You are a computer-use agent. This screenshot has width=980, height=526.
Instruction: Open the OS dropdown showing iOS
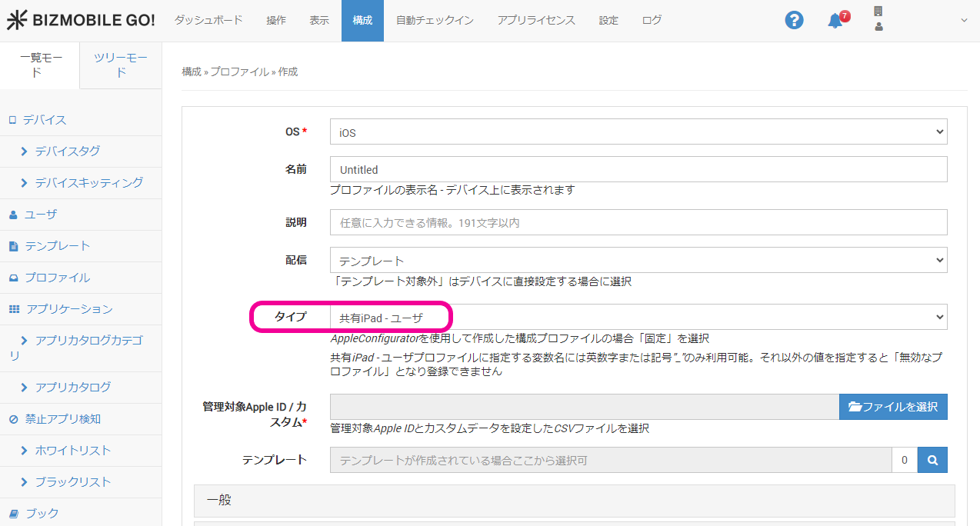point(638,131)
